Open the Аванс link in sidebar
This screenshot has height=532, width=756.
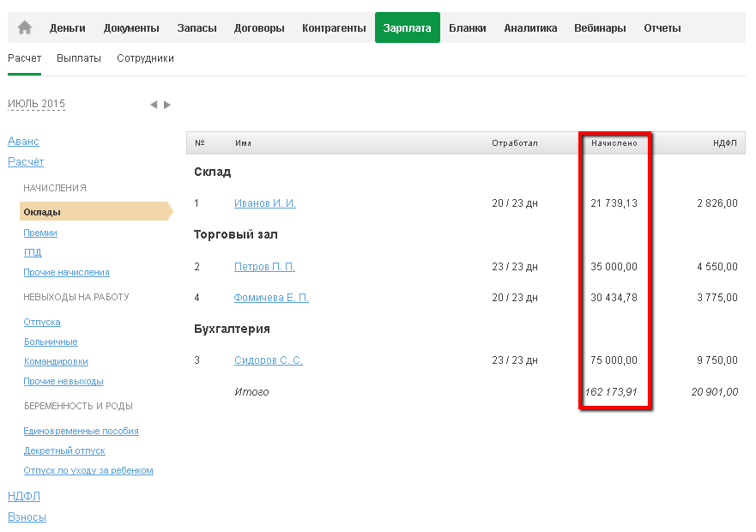[x=23, y=142]
